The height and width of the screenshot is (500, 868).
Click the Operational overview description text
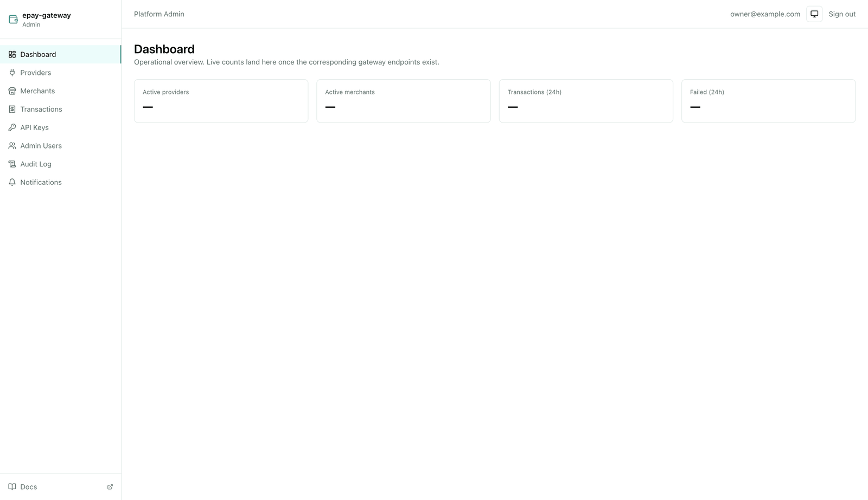286,62
